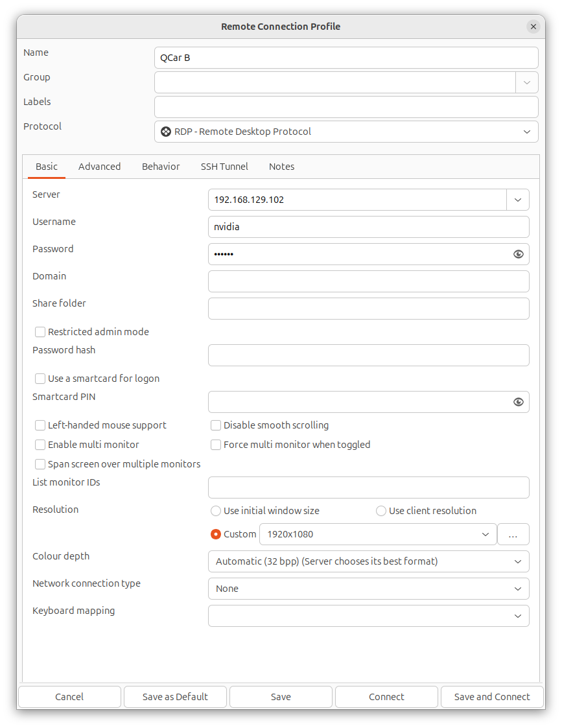562x728 pixels.
Task: Open the Notes tab
Action: 282,167
